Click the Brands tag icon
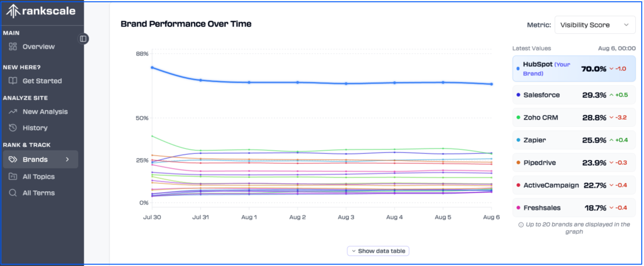This screenshot has height=266, width=644. (x=13, y=159)
